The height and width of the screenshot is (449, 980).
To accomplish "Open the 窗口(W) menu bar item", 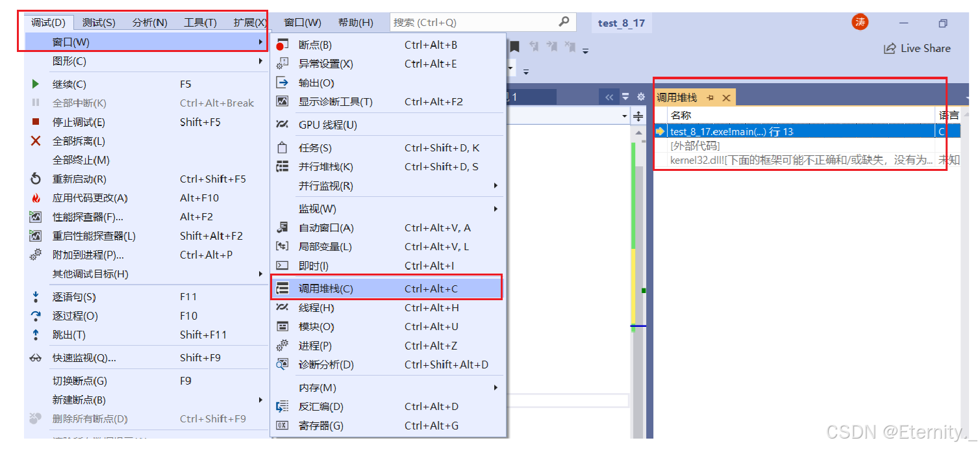I will click(x=303, y=23).
